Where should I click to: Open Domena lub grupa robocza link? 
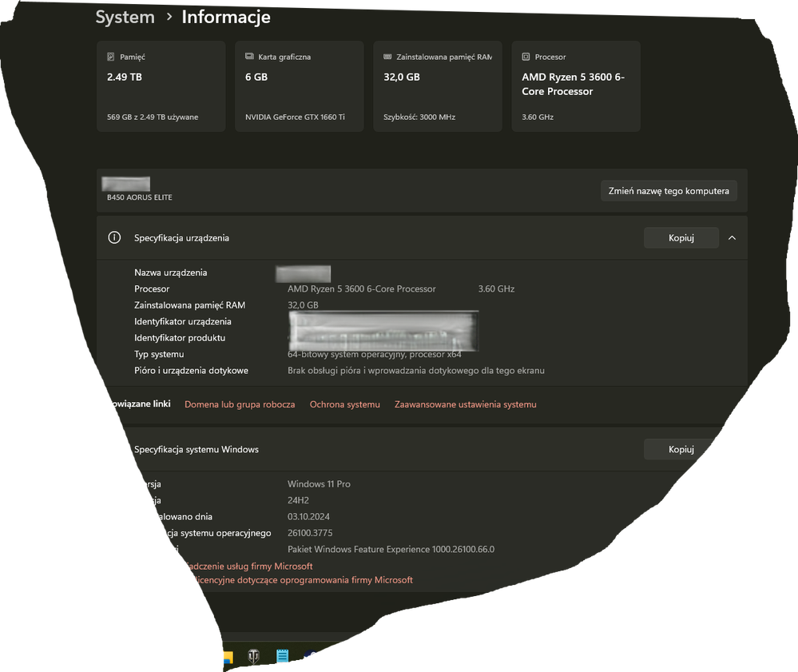click(240, 405)
